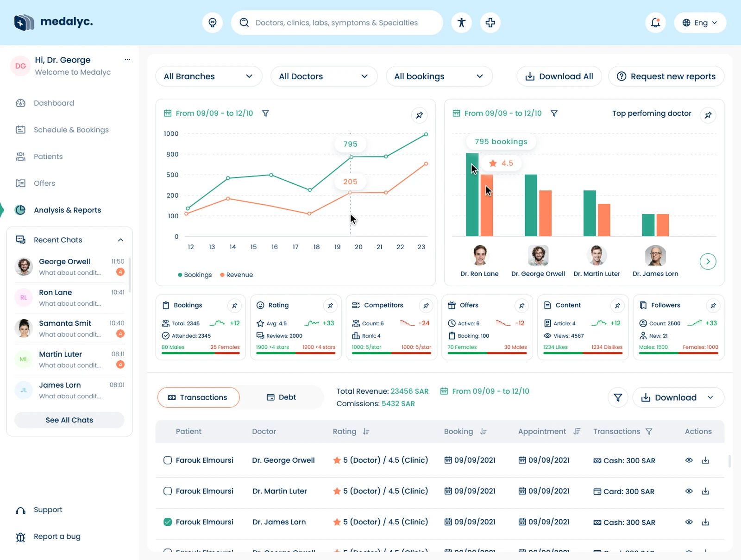Show next doctors with the arrow button
The width and height of the screenshot is (741, 560).
[x=708, y=262]
